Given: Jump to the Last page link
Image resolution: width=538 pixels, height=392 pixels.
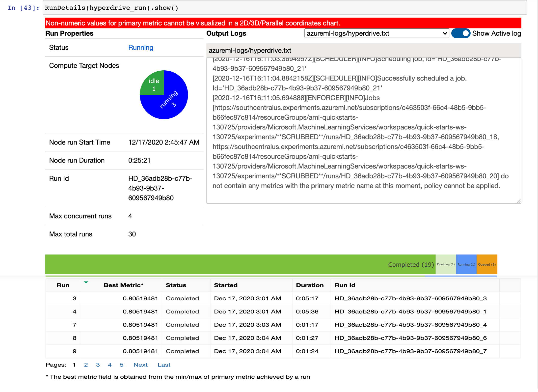Looking at the screenshot, I should [x=164, y=365].
